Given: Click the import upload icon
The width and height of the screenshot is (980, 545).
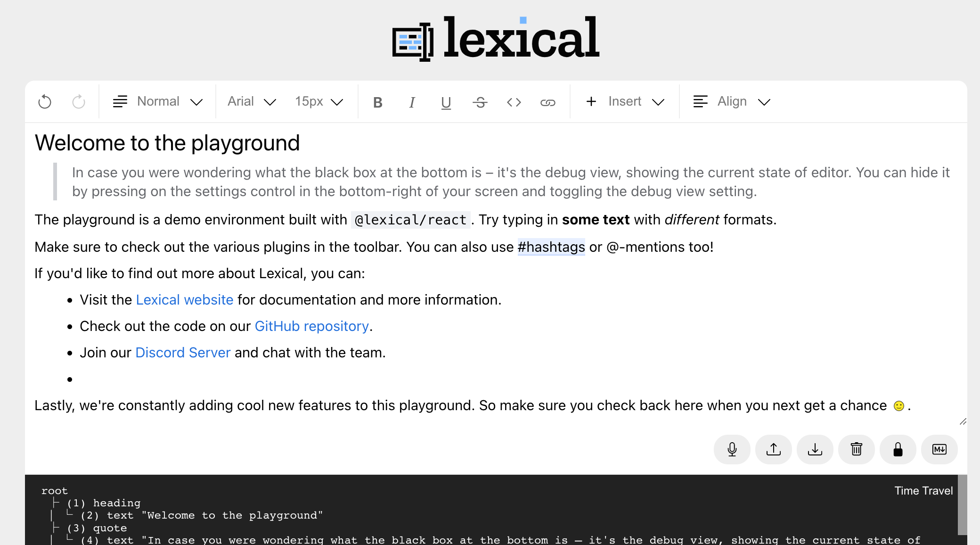Looking at the screenshot, I should (x=773, y=449).
